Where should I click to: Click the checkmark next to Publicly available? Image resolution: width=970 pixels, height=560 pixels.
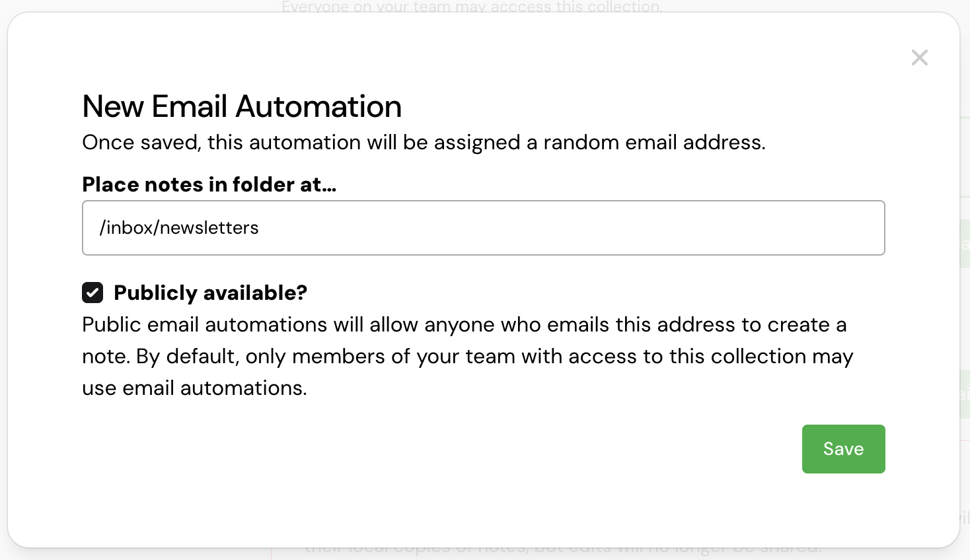tap(93, 293)
